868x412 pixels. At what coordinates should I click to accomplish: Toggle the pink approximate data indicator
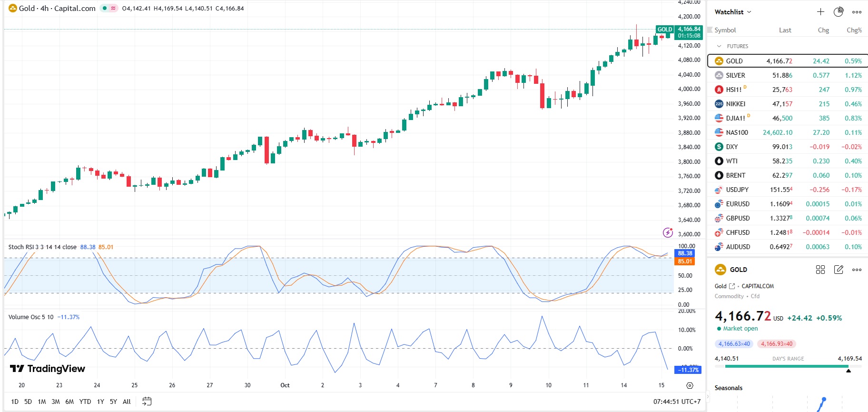pos(113,8)
